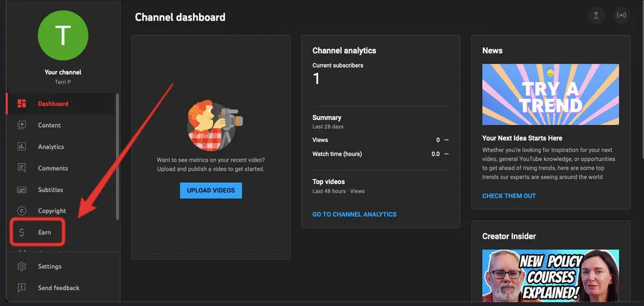Click the "Views" row label in Summary
644x306 pixels.
[320, 140]
